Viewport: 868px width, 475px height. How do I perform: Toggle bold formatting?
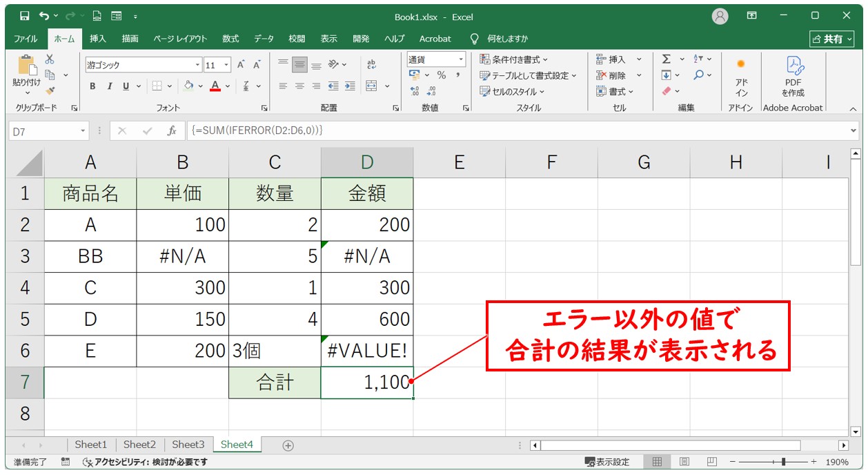pyautogui.click(x=92, y=86)
